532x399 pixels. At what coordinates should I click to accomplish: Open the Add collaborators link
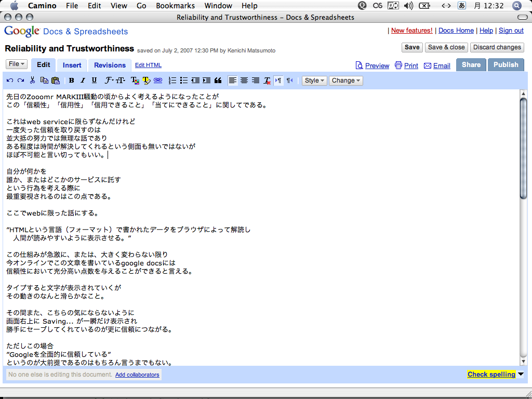[137, 375]
